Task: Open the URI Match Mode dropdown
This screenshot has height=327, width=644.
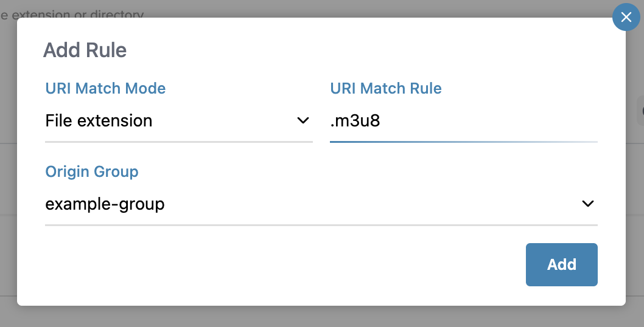Action: tap(178, 121)
